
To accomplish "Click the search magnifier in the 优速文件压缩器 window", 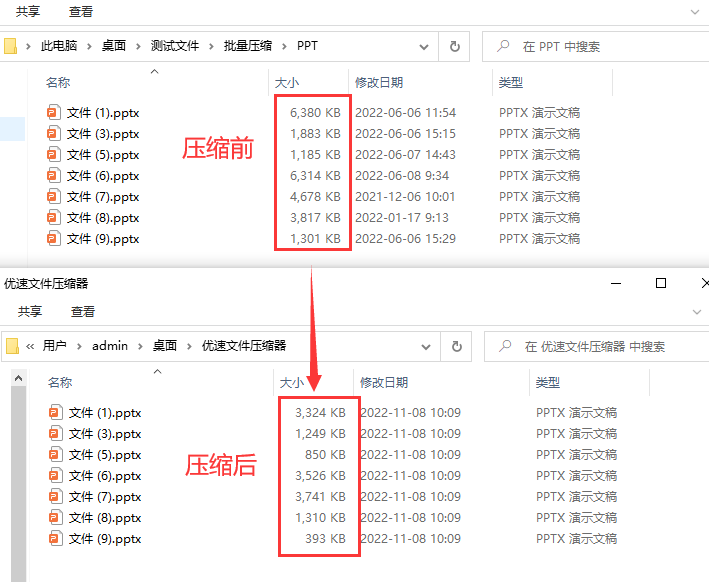I will click(x=505, y=346).
